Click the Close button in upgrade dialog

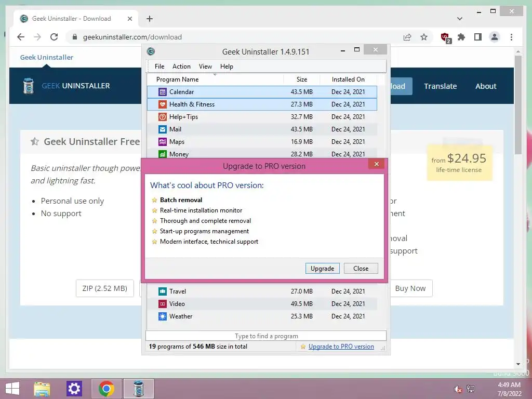tap(361, 269)
